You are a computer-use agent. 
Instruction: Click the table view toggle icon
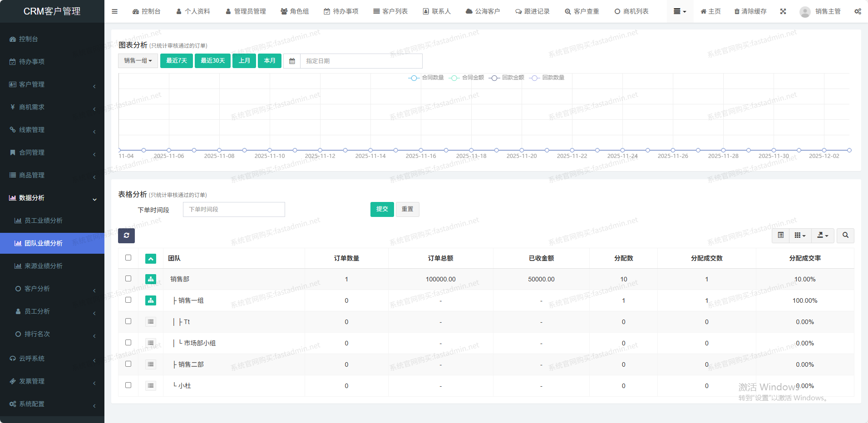point(780,236)
